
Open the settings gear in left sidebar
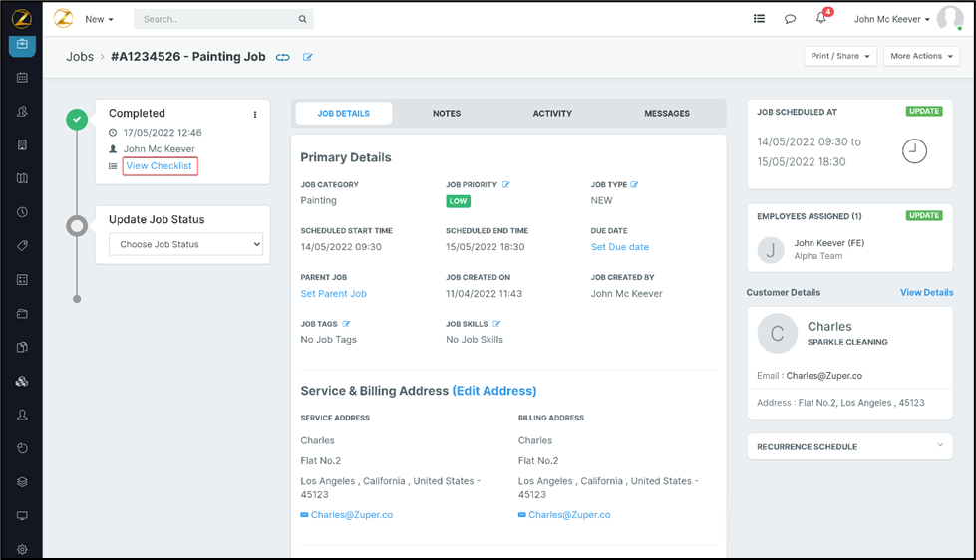coord(22,549)
